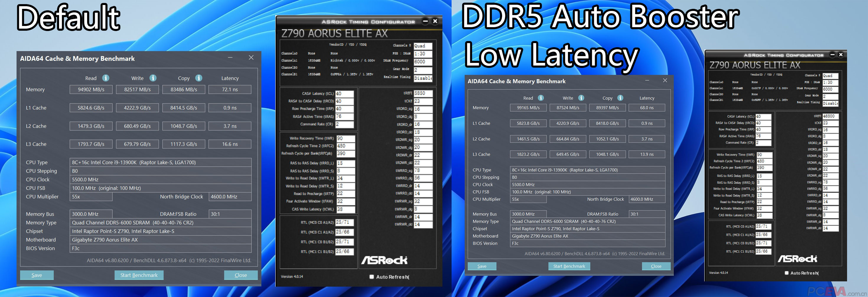Click Command Rate (CR) field in Low Latency Configurator
Image resolution: width=868 pixels, height=297 pixels.
763,143
